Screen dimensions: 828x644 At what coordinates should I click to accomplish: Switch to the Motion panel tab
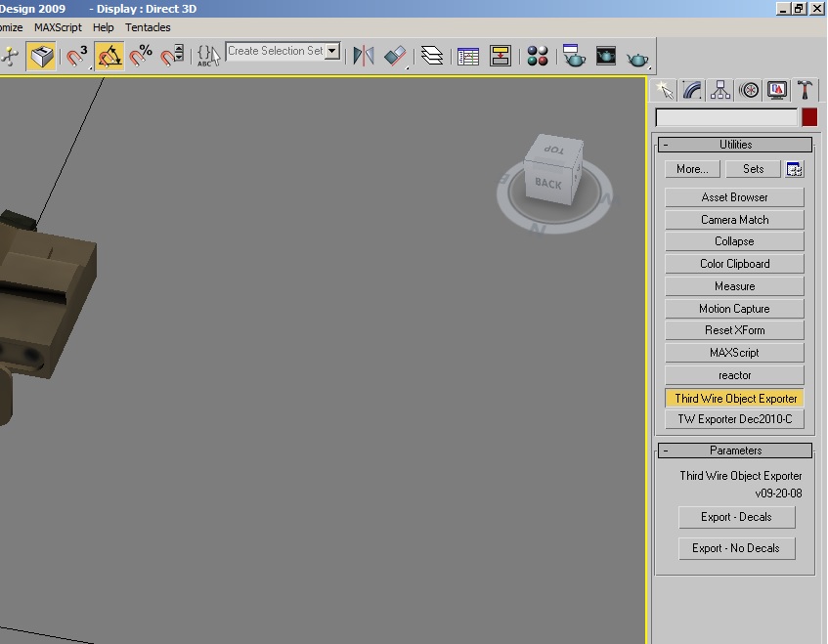749,90
